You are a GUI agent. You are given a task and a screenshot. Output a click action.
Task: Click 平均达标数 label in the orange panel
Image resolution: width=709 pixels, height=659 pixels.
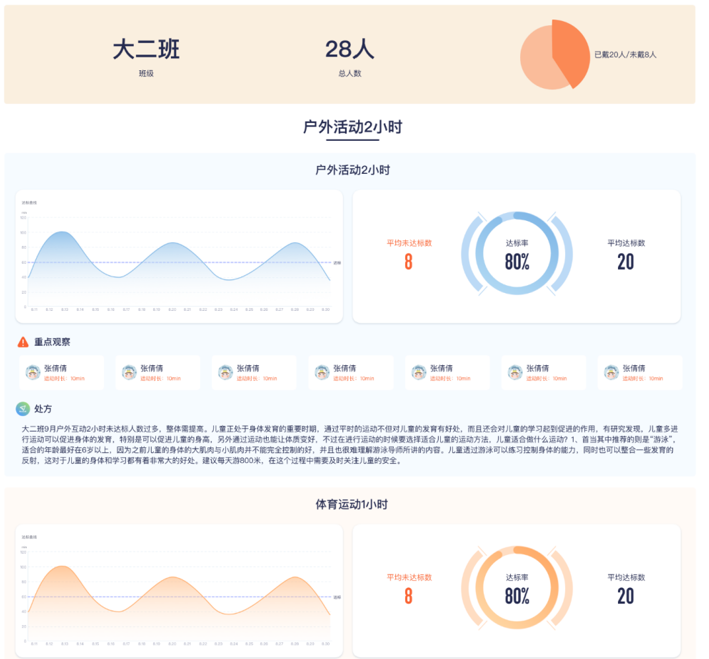626,577
